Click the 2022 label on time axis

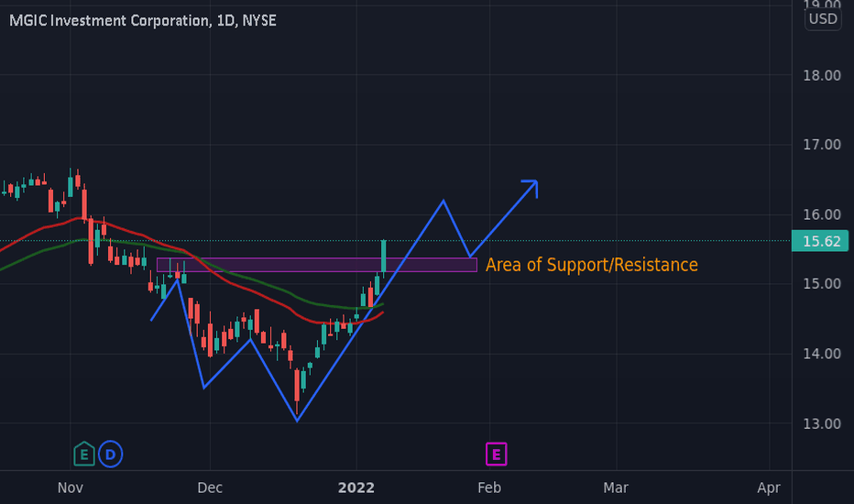[356, 488]
